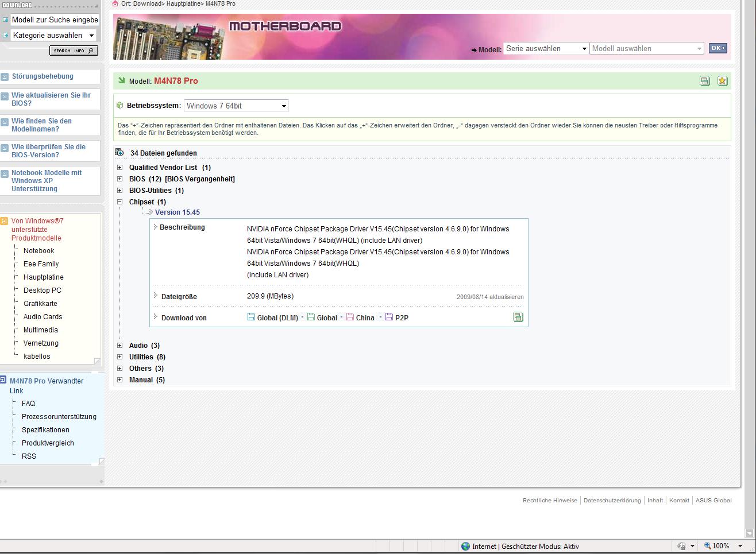Expand the Utilities (8) folder
This screenshot has width=756, height=554.
click(119, 357)
